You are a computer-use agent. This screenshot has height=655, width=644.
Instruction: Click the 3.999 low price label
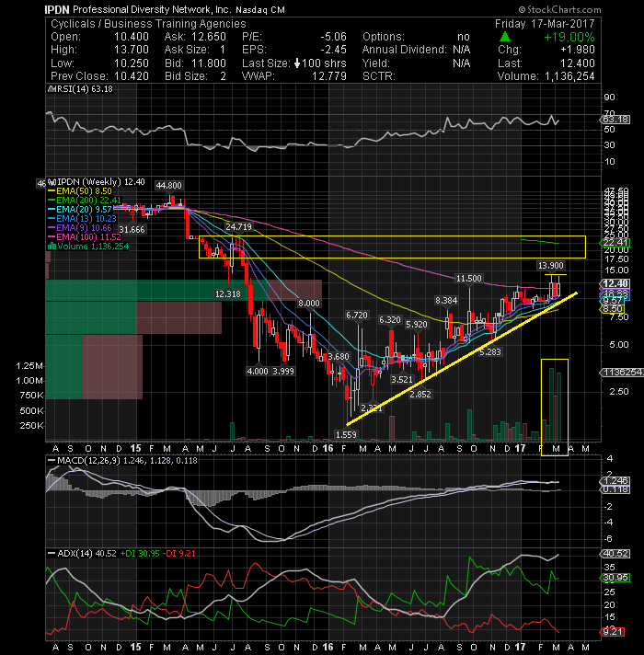point(283,371)
